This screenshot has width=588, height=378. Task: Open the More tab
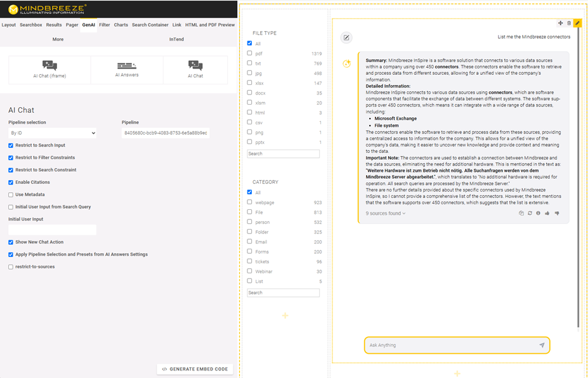[58, 39]
